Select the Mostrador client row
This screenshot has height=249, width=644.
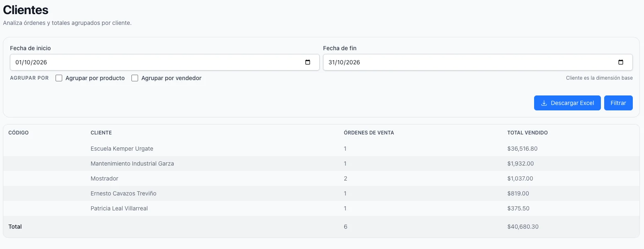[x=321, y=178]
